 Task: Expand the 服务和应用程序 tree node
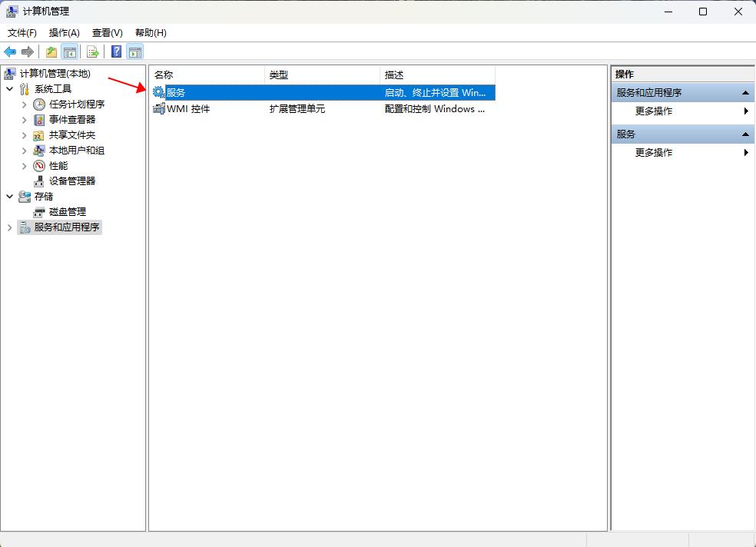pos(9,227)
